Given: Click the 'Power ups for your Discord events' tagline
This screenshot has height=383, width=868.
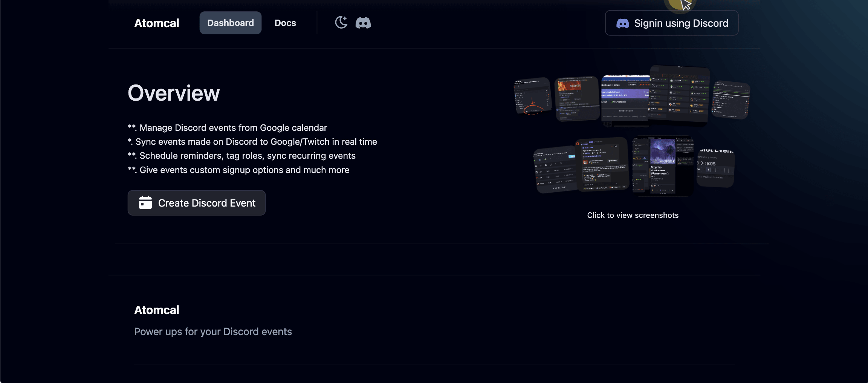Looking at the screenshot, I should [x=212, y=331].
